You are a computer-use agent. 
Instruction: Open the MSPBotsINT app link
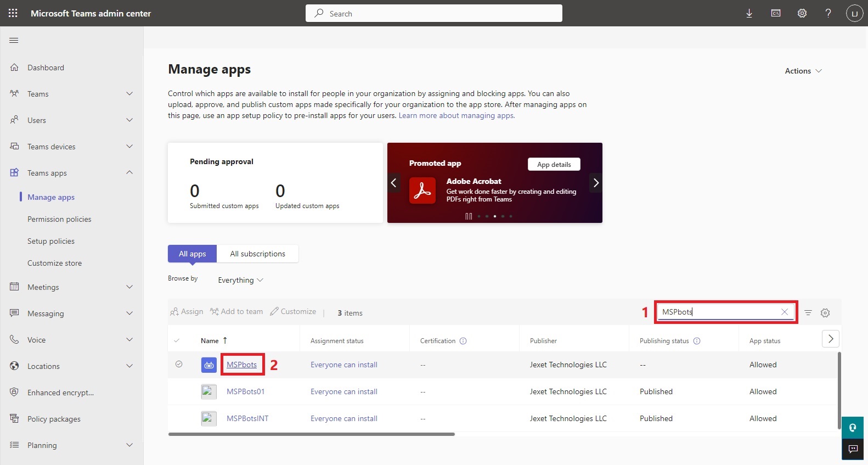(x=247, y=418)
